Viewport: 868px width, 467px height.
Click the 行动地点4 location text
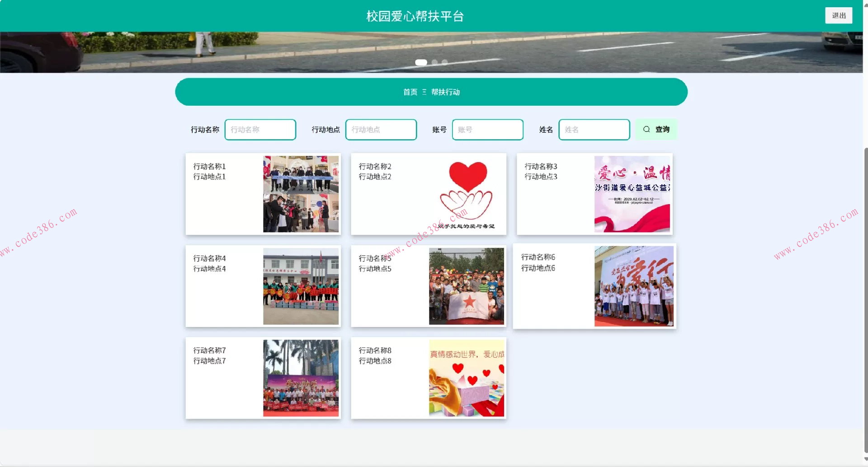click(x=209, y=269)
